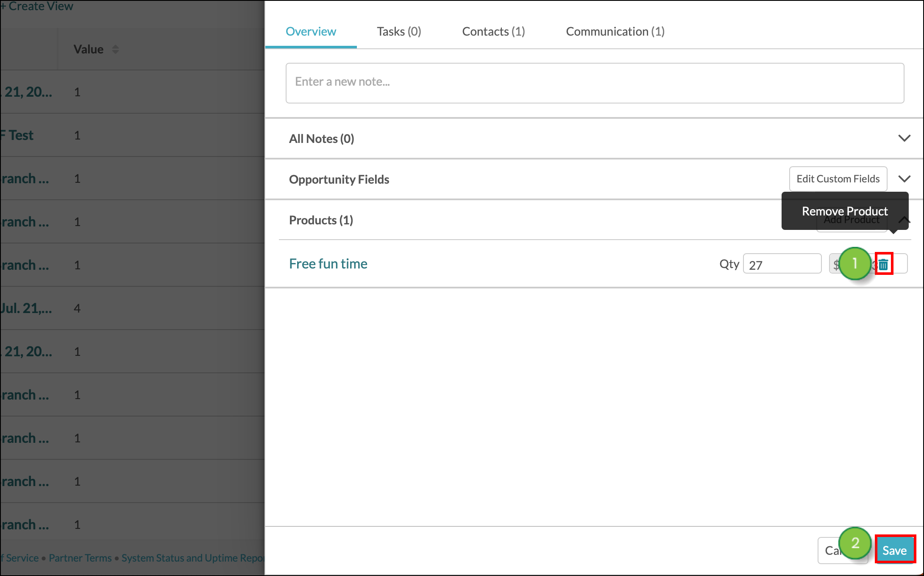Open the Tasks (0) tab
This screenshot has height=576, width=924.
pyautogui.click(x=399, y=31)
